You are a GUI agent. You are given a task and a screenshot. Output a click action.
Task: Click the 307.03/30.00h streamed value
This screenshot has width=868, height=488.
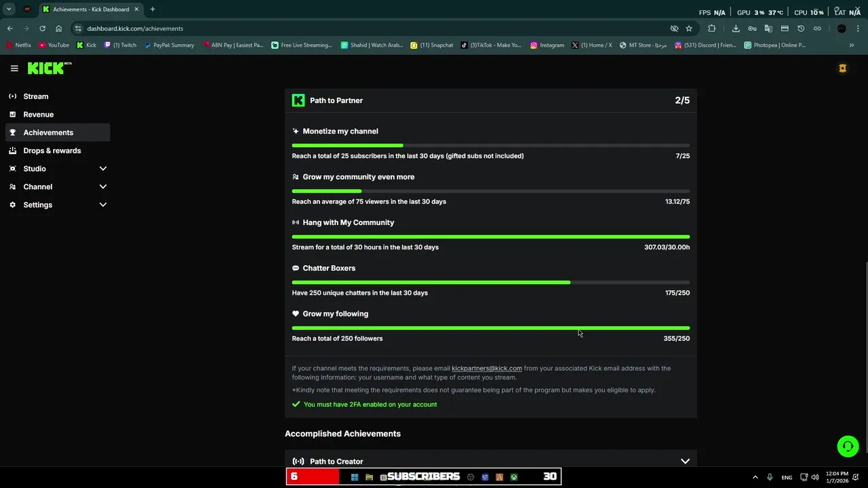pos(667,247)
